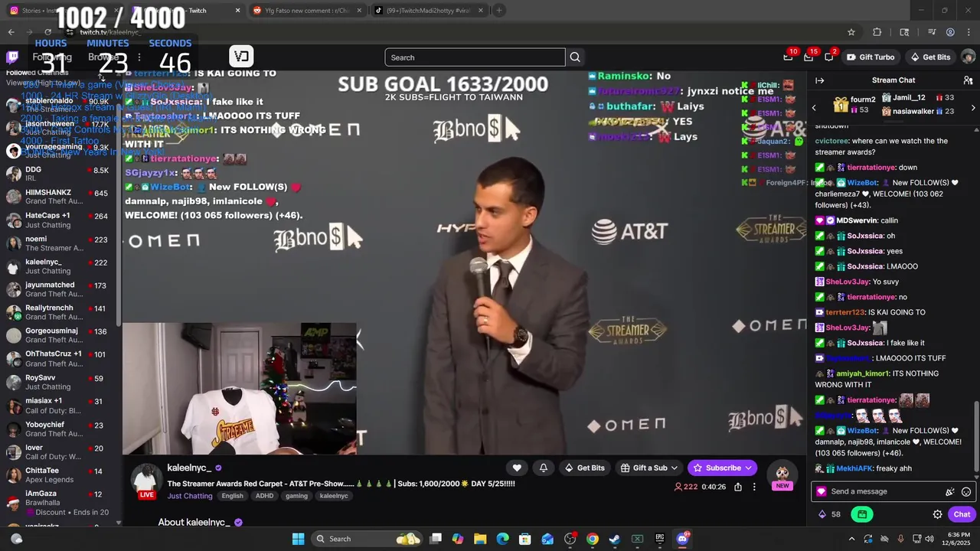
Task: Open Steam from the taskbar
Action: point(614,539)
